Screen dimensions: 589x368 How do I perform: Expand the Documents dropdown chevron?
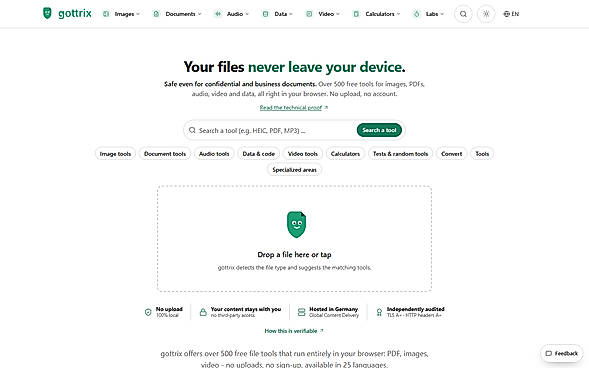pyautogui.click(x=199, y=14)
